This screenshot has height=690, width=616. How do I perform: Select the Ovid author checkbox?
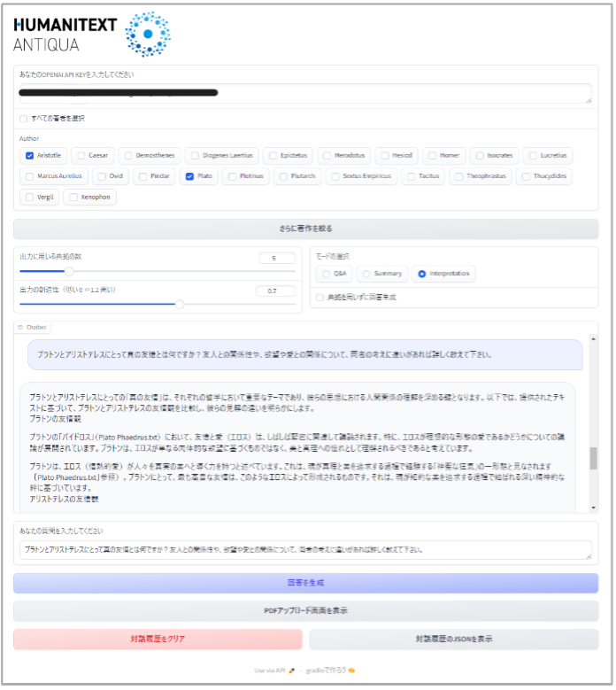[x=102, y=176]
